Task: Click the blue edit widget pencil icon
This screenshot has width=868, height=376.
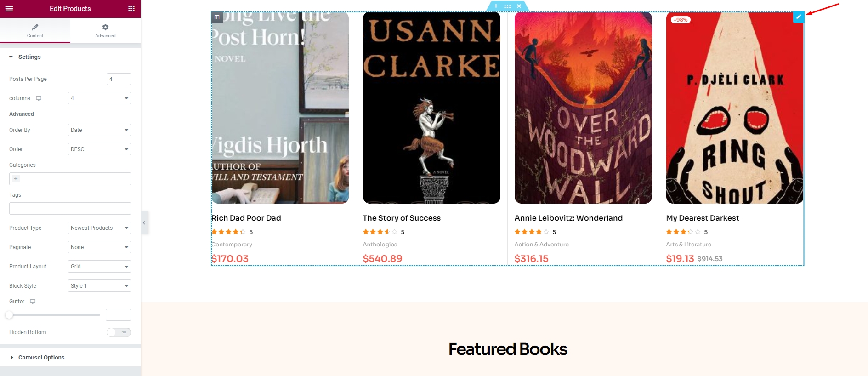Action: (x=799, y=17)
